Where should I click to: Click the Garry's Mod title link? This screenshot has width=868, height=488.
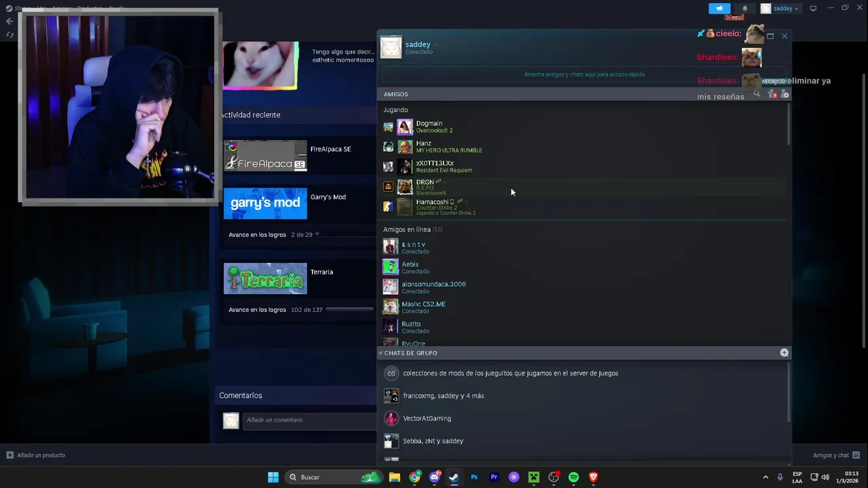click(328, 197)
